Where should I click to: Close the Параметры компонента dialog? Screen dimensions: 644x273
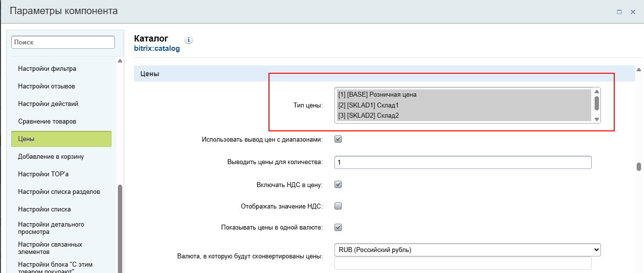point(633,12)
